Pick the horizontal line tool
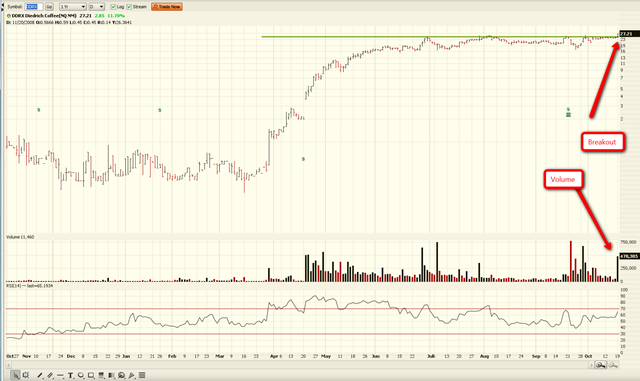Screen dimensions: 640x381 [60, 375]
